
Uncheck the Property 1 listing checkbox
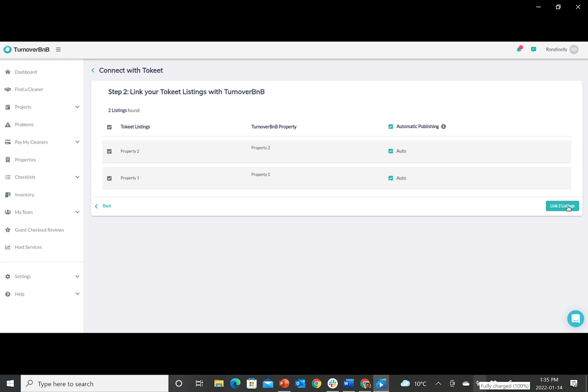pos(109,178)
